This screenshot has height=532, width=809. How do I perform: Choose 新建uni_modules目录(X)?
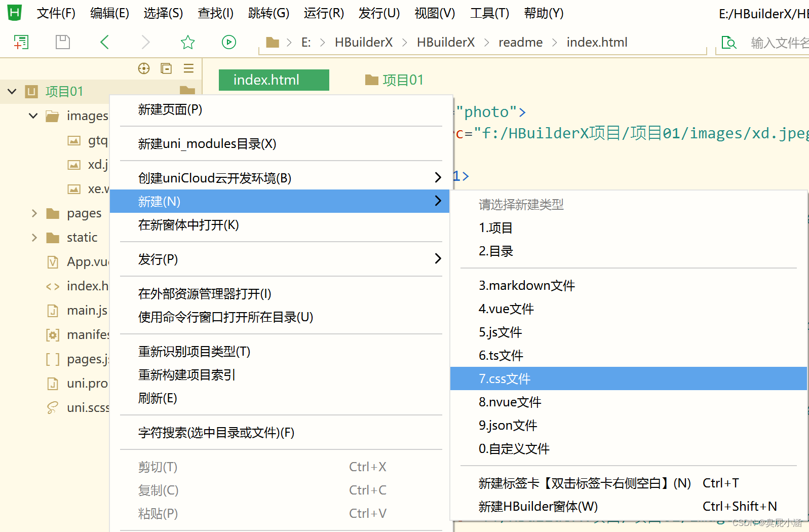coord(280,144)
